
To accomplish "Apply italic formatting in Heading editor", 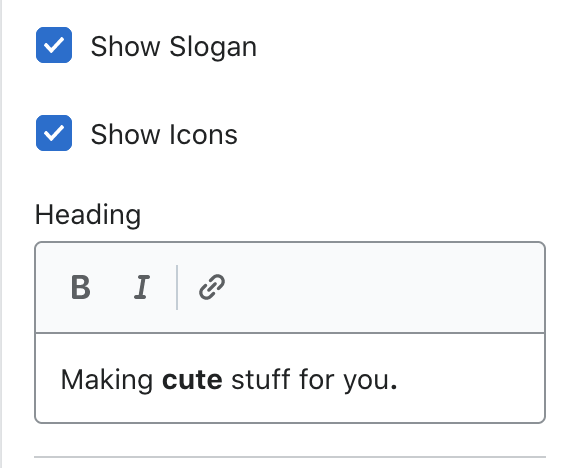I will coord(141,287).
